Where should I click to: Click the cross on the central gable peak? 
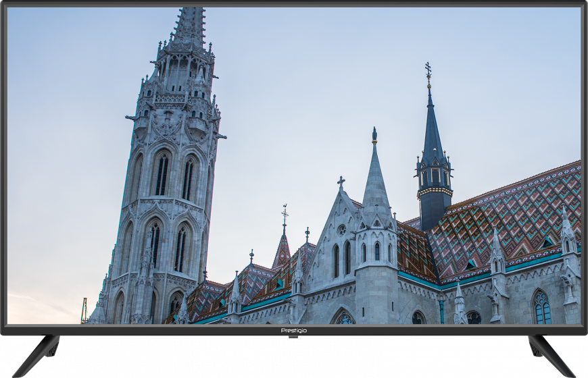point(341,182)
